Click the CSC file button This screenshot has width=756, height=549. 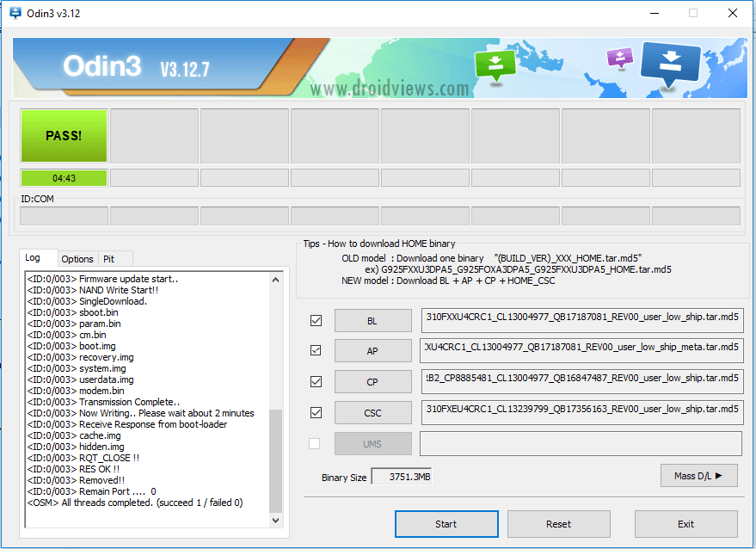pos(372,413)
